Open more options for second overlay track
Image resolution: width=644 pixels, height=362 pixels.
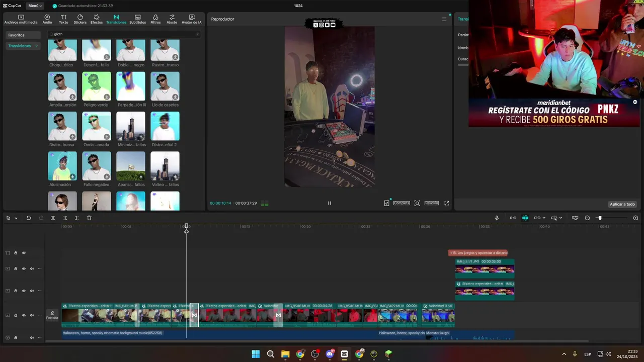(40, 291)
